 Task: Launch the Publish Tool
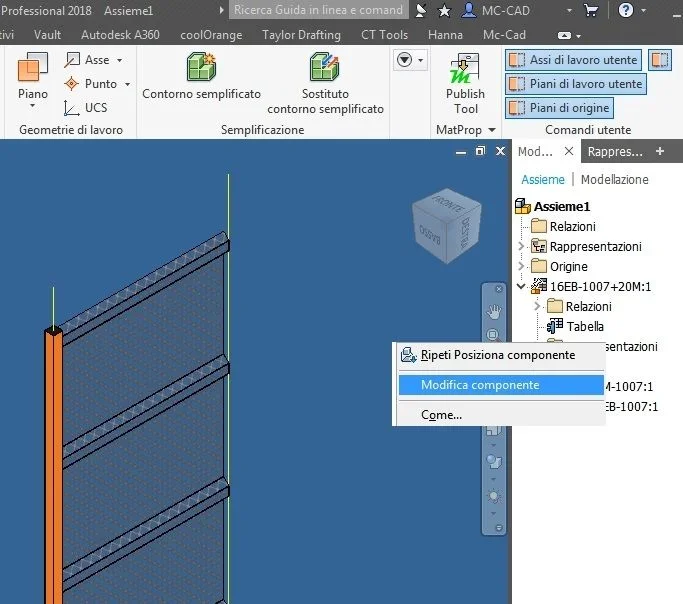[x=465, y=83]
